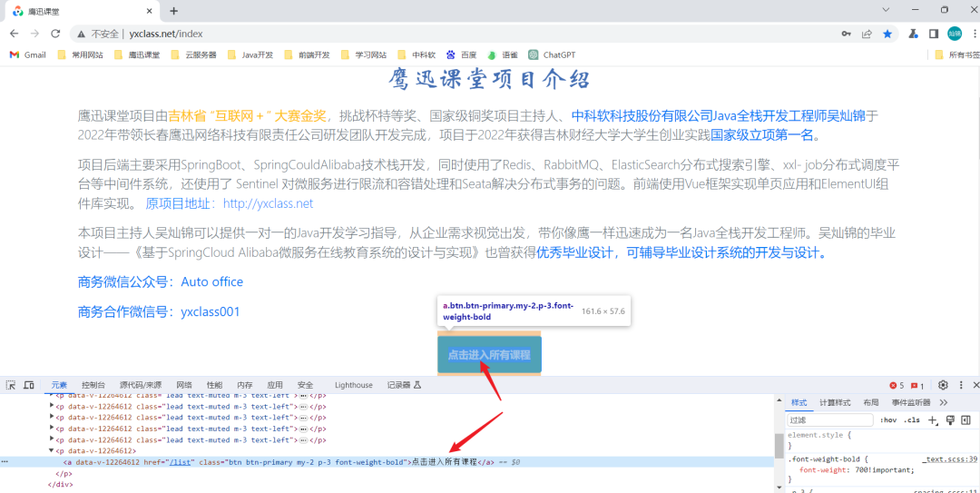
Task: Open a new browser tab with plus button
Action: pos(173,11)
